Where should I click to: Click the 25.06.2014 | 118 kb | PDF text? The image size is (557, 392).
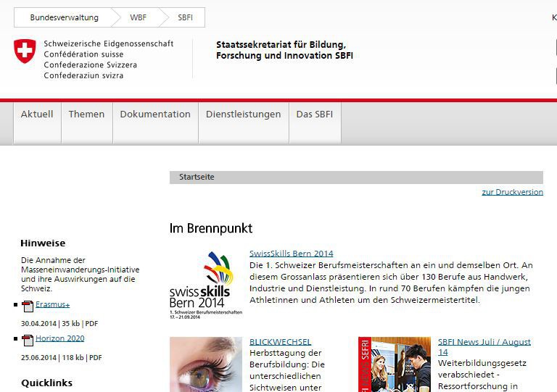62,358
